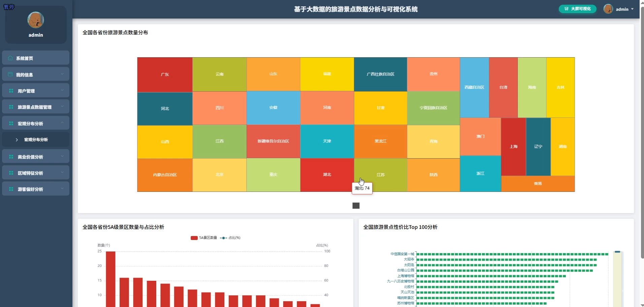Viewport: 644px width, 307px height.
Task: Click the grid icon beside 宏观分布分析 parent menu
Action: 11,124
